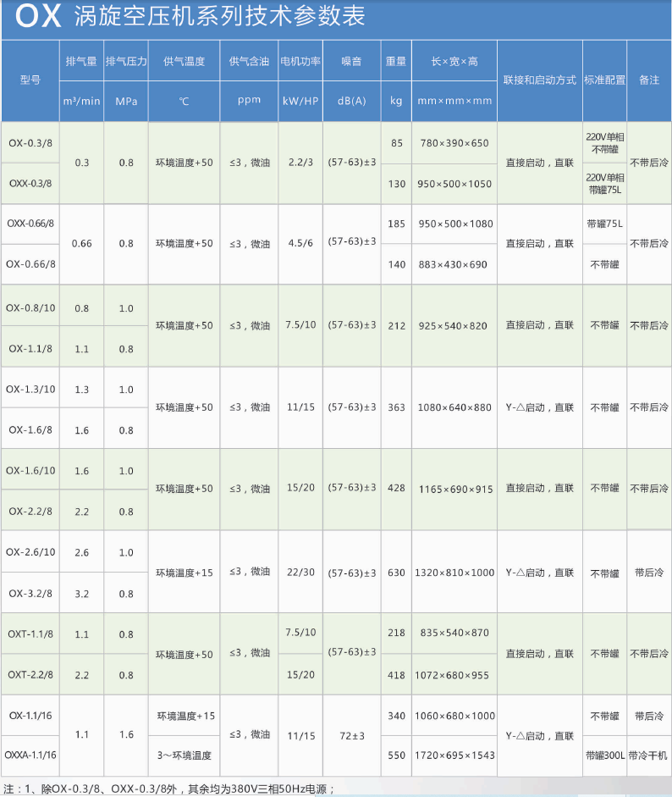
Task: Click the 带冷干机 remark cell
Action: (x=649, y=755)
